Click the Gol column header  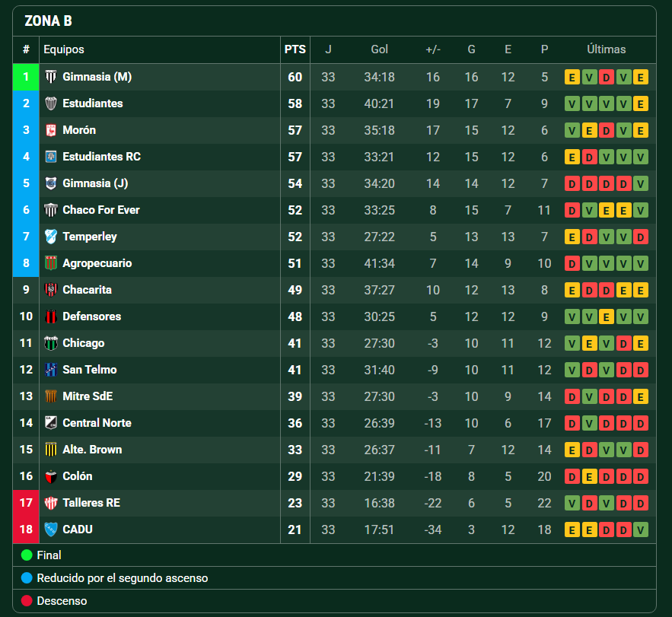379,49
